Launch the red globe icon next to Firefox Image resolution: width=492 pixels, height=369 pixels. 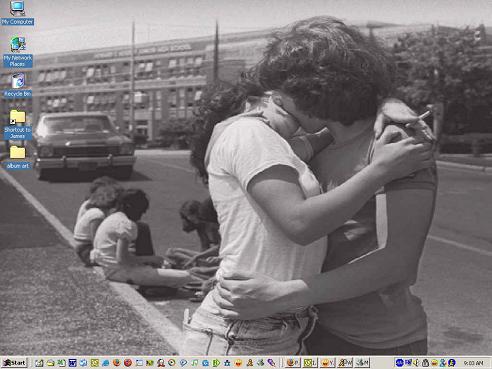click(128, 363)
